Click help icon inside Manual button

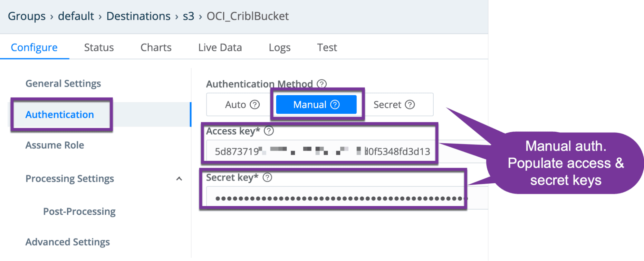[x=335, y=105]
